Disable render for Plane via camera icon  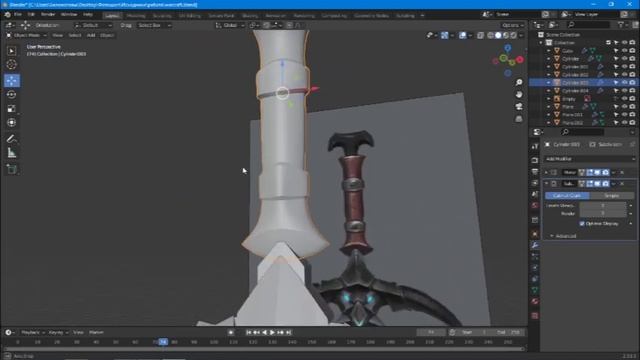coord(632,107)
